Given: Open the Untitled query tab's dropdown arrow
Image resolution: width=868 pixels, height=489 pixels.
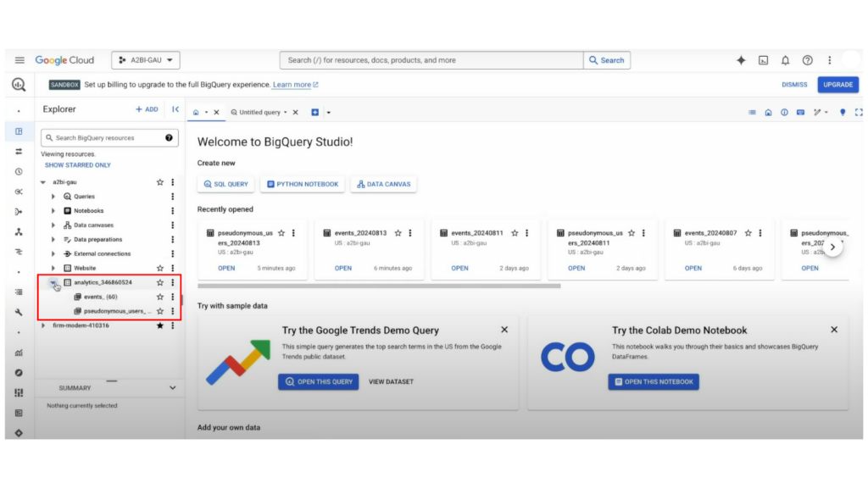Looking at the screenshot, I should pyautogui.click(x=286, y=113).
